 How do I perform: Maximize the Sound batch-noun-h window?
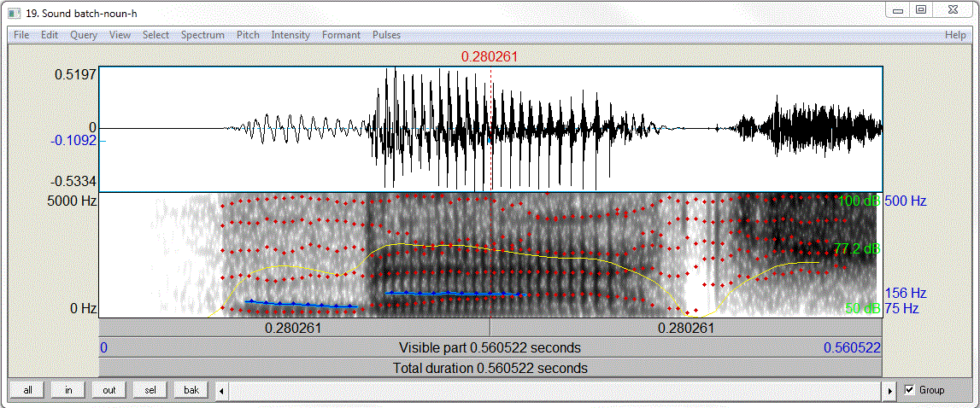(921, 10)
